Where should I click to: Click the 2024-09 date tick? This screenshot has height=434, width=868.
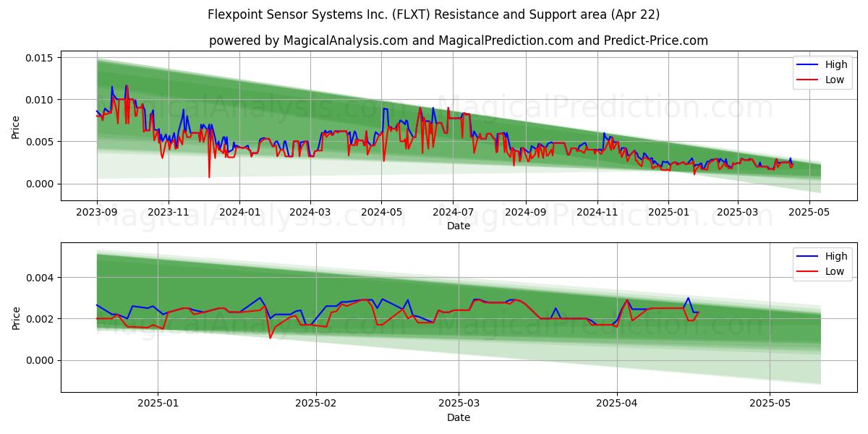[525, 211]
